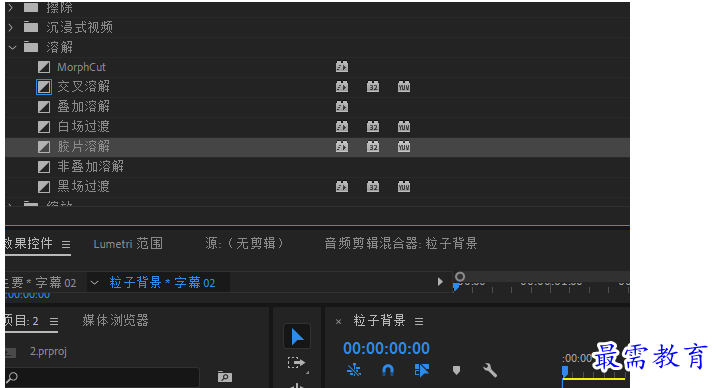This screenshot has height=388, width=716.
Task: Click the effect controls playhead marker
Action: click(456, 287)
